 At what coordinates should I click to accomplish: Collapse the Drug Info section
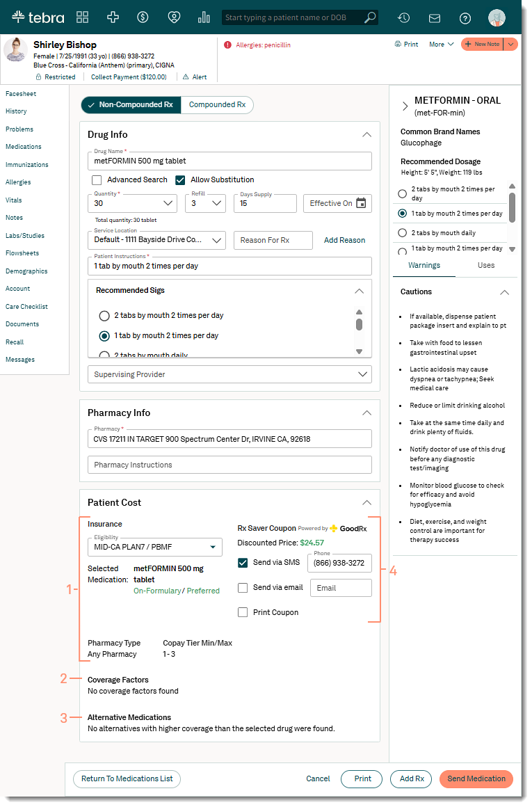click(x=366, y=135)
